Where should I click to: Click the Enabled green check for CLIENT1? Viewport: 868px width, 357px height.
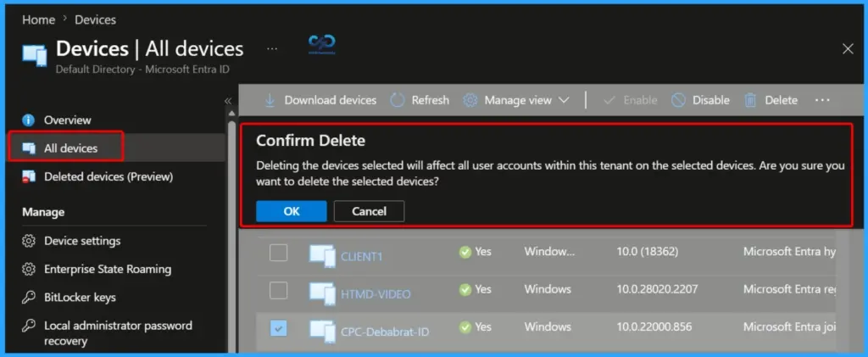465,252
